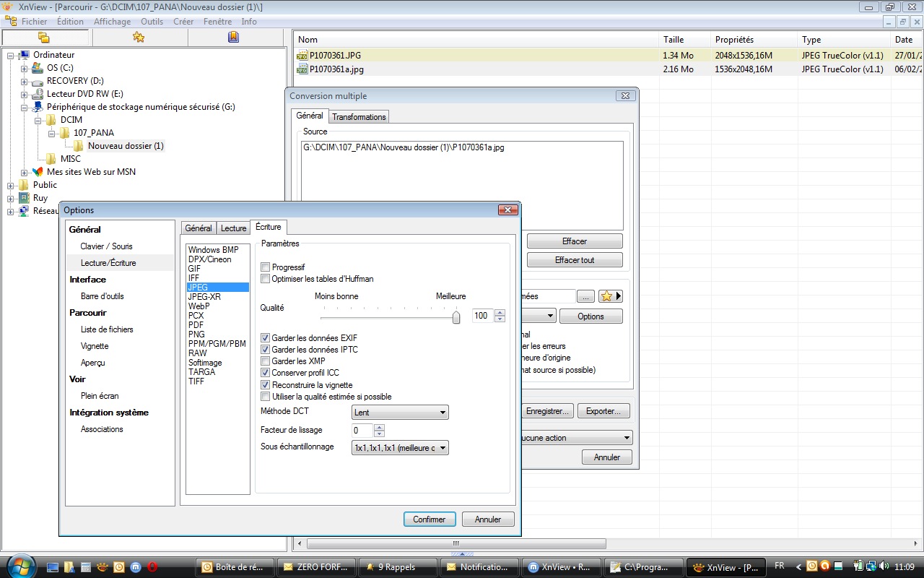Click the RECOVERY (D:) drive icon
The image size is (924, 578).
[38, 81]
